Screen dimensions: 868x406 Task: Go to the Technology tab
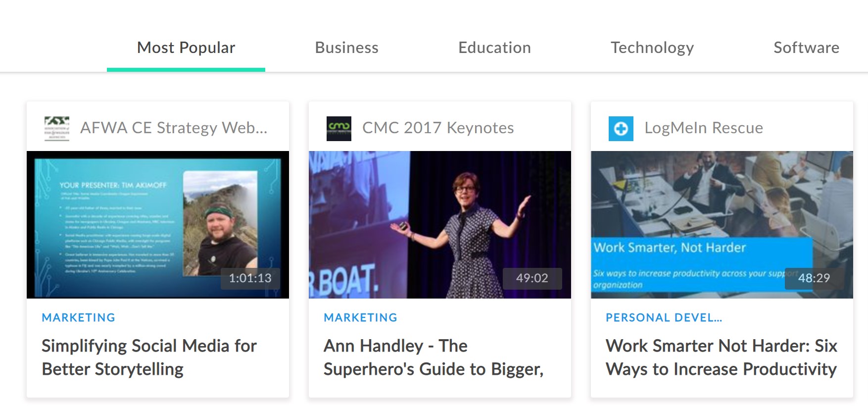point(652,48)
